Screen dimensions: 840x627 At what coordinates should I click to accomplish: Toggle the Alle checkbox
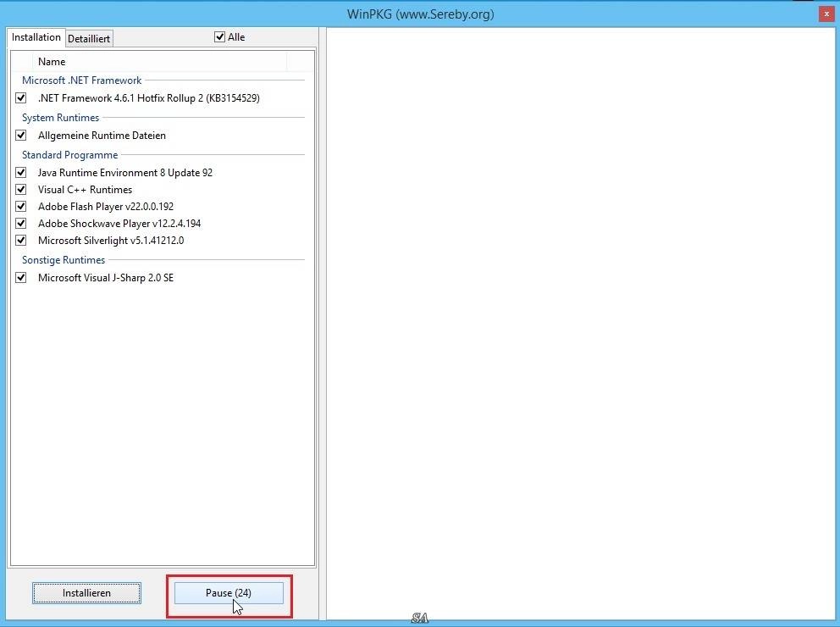coord(219,37)
